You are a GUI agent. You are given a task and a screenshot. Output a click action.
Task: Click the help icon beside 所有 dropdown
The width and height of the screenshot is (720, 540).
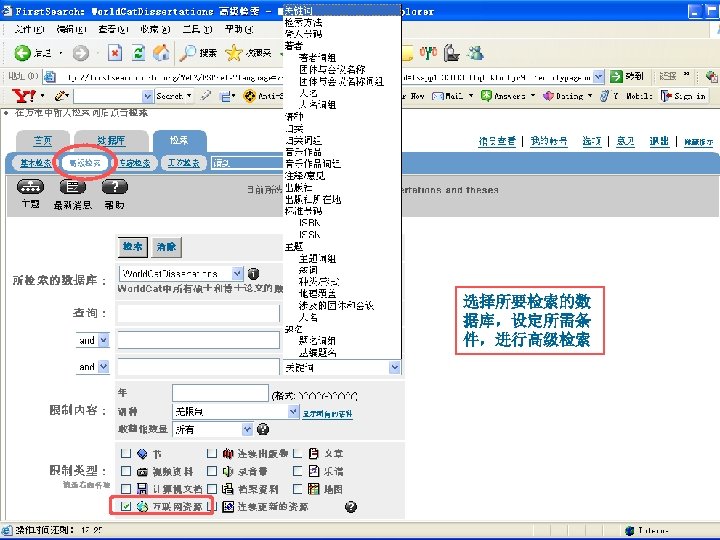tap(263, 429)
